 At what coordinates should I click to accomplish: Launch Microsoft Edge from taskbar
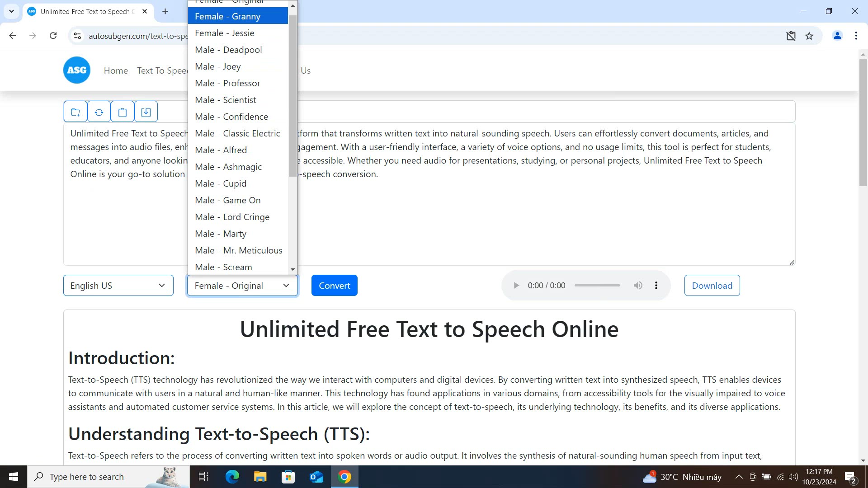[x=232, y=477]
